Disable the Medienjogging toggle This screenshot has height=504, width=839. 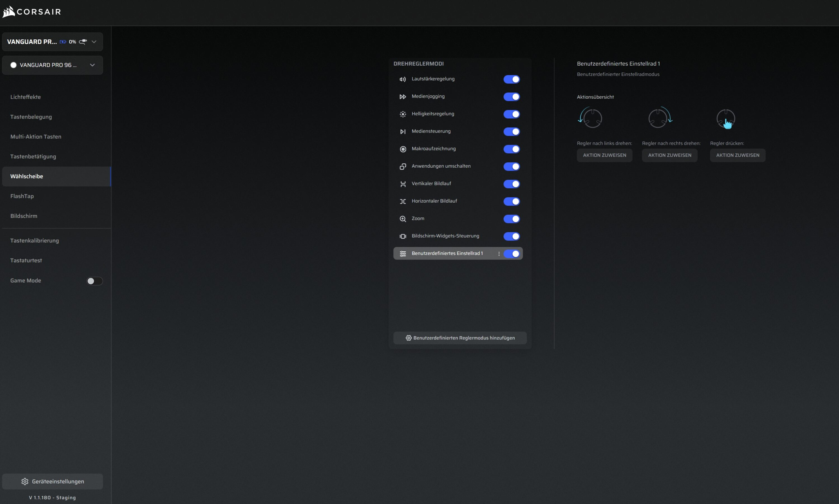[511, 97]
